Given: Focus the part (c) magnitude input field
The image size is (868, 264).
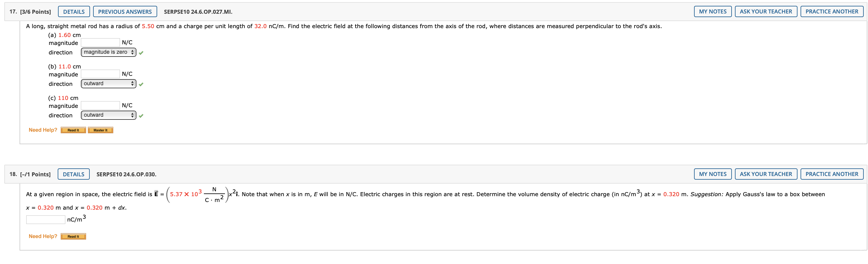Looking at the screenshot, I should click(100, 105).
